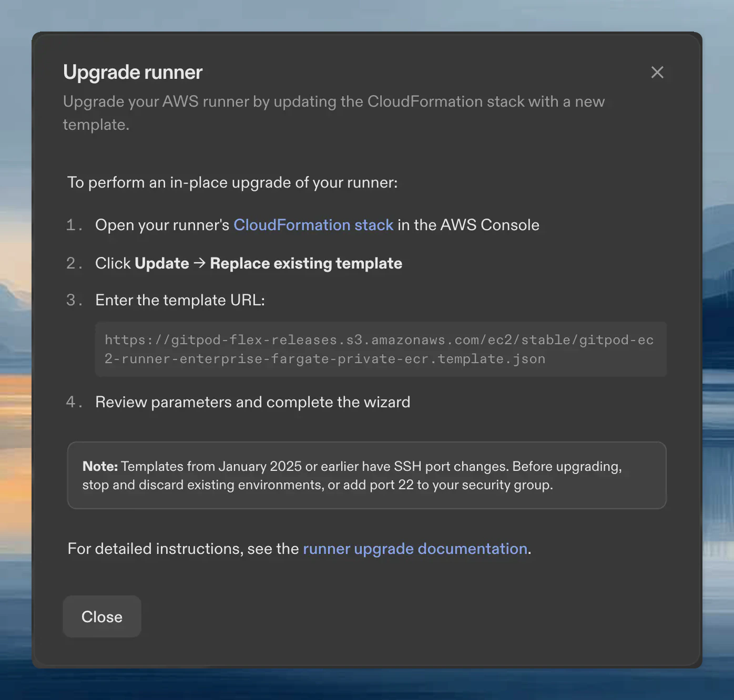Open the CloudFormation stack link

(x=313, y=225)
